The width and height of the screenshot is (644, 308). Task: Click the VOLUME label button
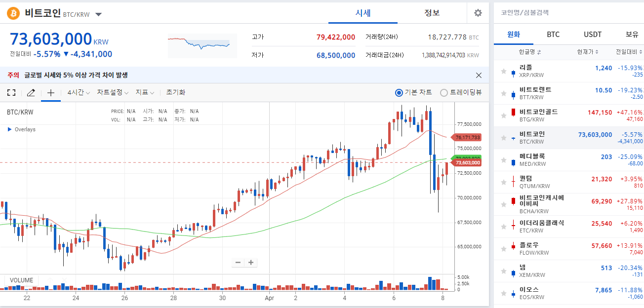(x=22, y=280)
